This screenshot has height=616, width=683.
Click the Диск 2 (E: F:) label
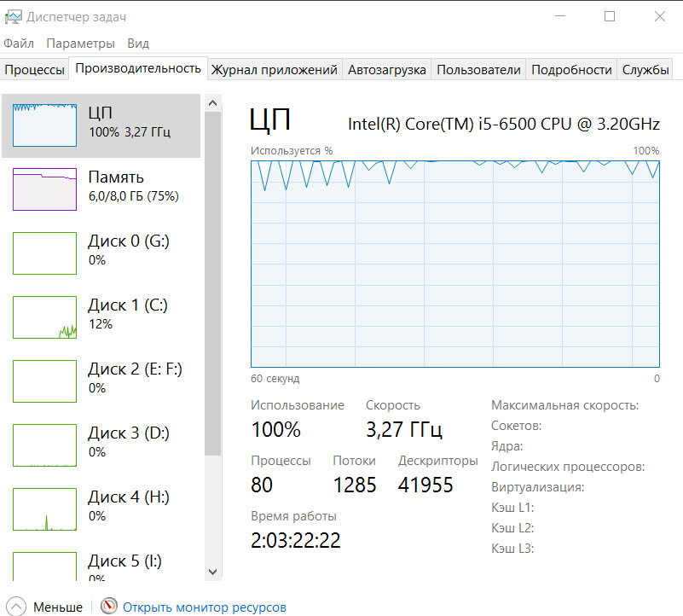pos(135,369)
